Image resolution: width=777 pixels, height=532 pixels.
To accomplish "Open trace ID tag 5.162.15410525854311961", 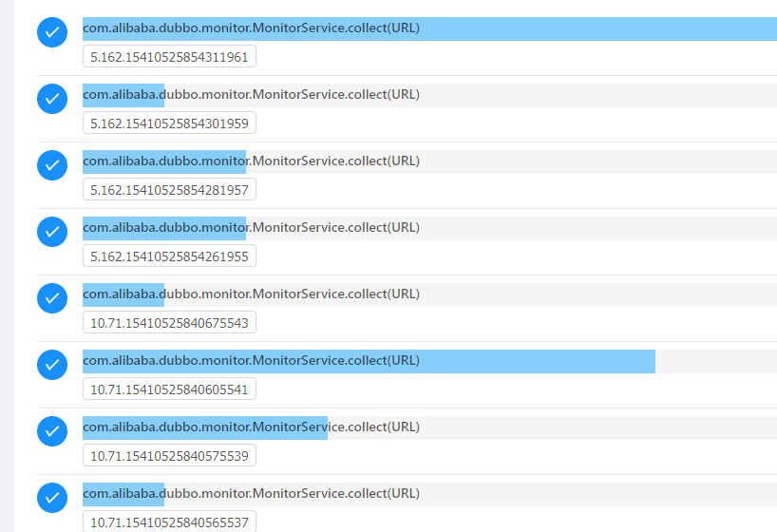I will (x=169, y=56).
